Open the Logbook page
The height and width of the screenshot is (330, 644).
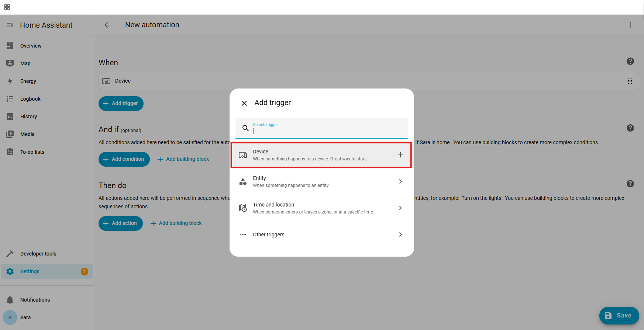[x=30, y=99]
